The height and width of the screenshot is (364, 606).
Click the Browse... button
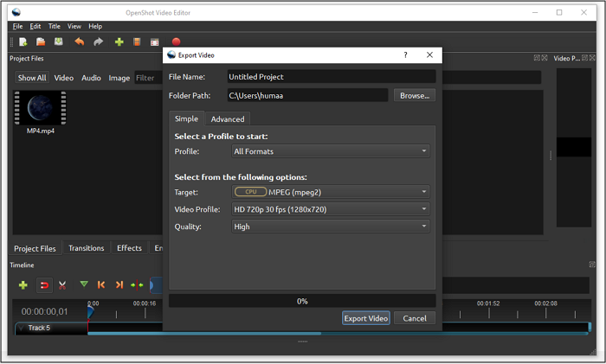(x=415, y=96)
